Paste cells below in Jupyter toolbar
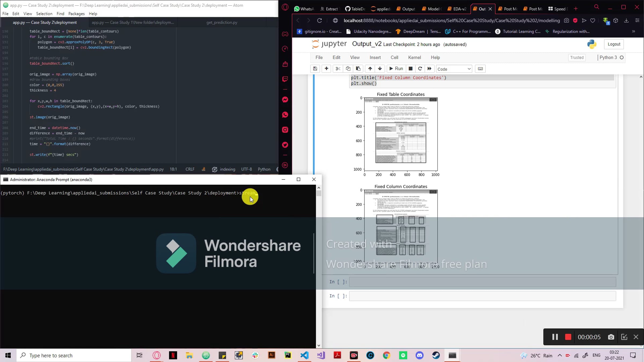 tap(358, 69)
